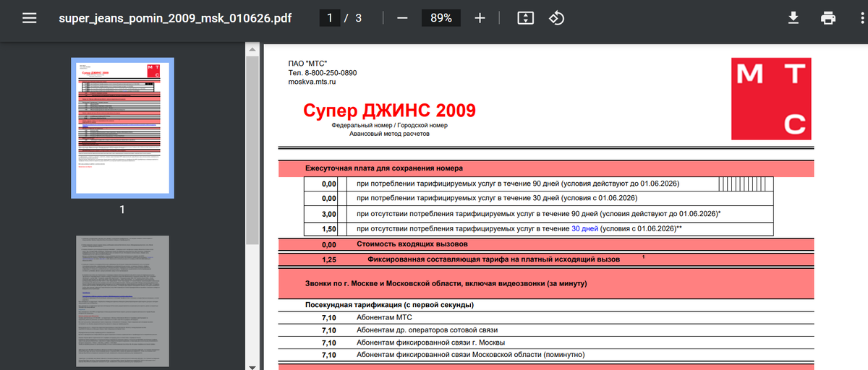The height and width of the screenshot is (370, 868).
Task: Click the sidebar vertical scrollbar thumb
Action: coord(252,150)
